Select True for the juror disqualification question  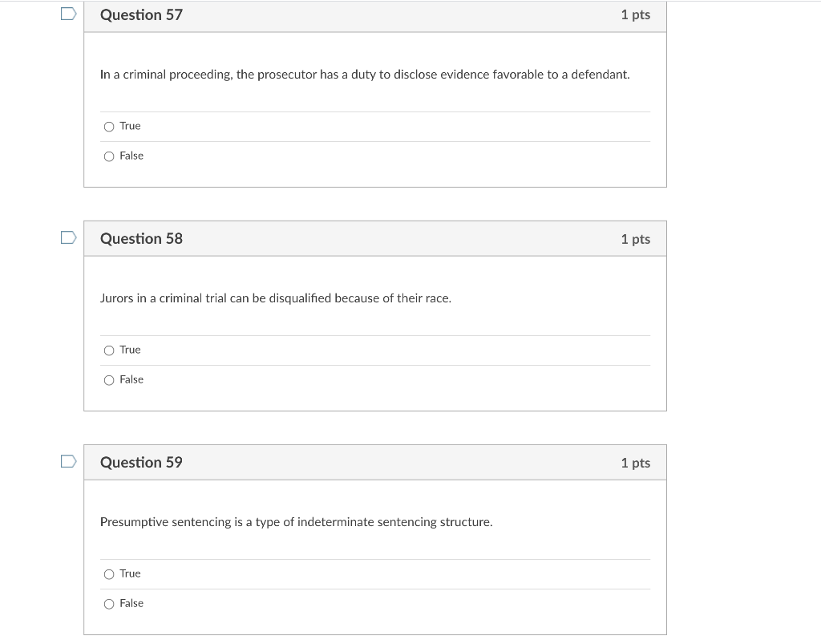click(x=109, y=350)
